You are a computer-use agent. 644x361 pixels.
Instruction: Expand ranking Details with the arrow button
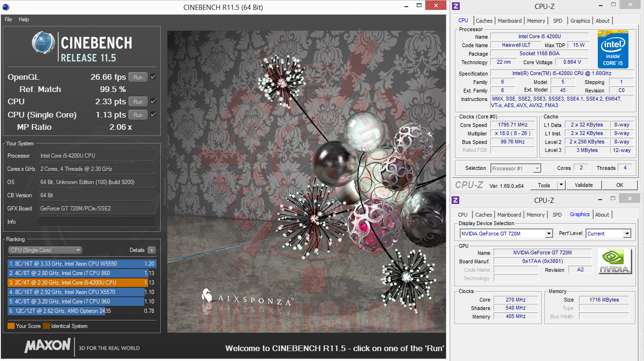point(151,250)
